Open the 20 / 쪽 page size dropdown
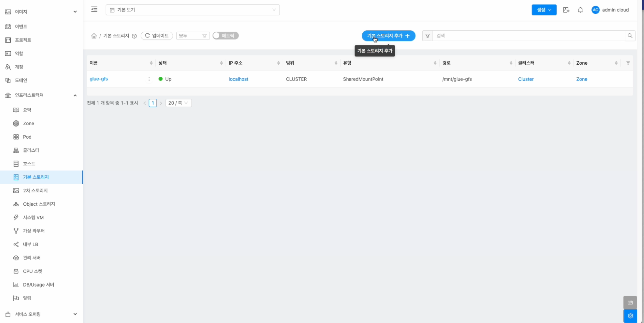The height and width of the screenshot is (323, 644). [178, 103]
